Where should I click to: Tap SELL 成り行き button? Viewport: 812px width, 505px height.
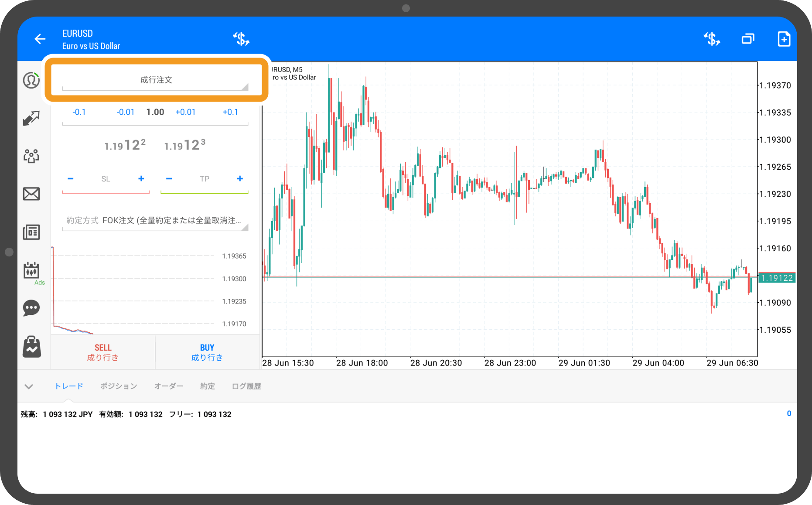pyautogui.click(x=103, y=352)
